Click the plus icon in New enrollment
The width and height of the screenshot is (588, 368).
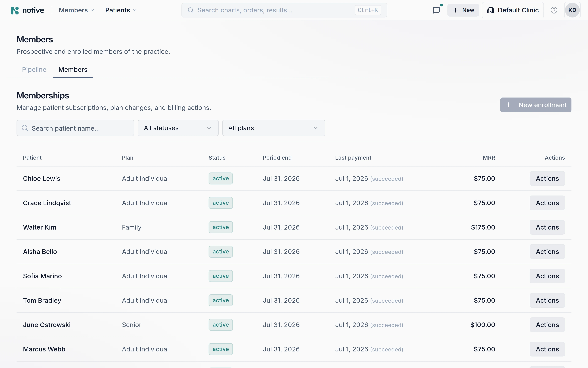[x=509, y=105]
